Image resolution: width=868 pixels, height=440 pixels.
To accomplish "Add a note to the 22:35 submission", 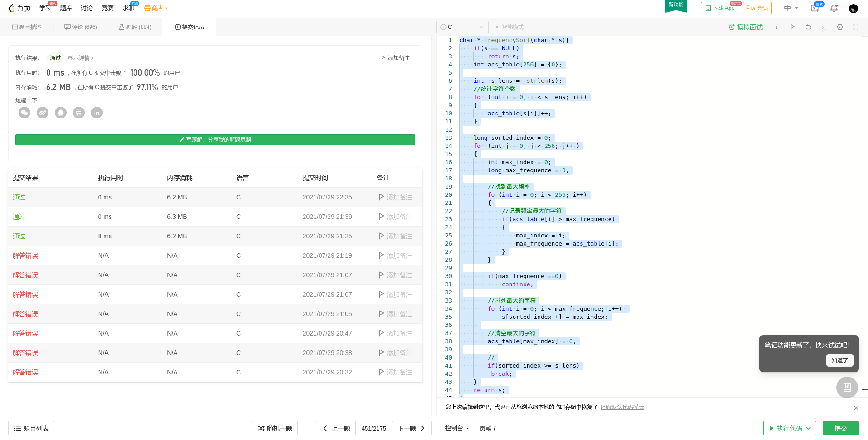I will (x=396, y=197).
